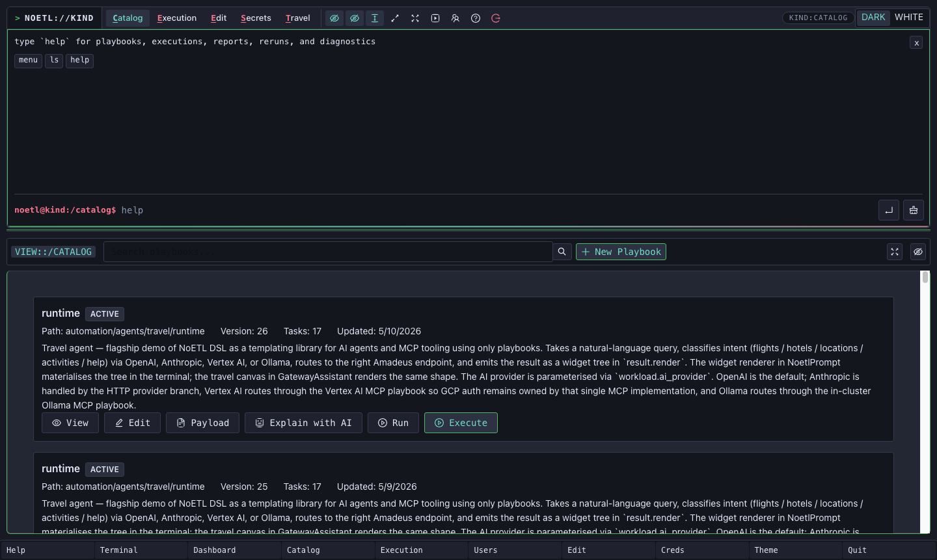The image size is (937, 560).
Task: Click the catalog list scrollbar thumb
Action: [x=925, y=277]
